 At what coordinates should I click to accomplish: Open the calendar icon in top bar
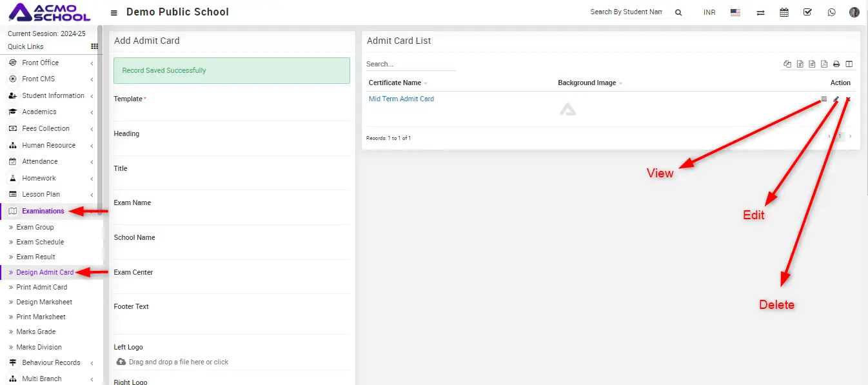click(784, 12)
